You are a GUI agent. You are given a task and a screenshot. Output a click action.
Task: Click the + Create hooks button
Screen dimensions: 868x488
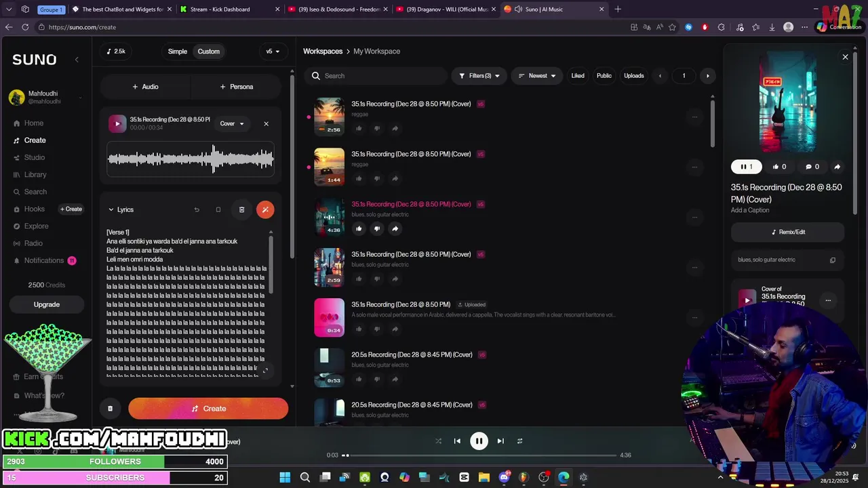pyautogui.click(x=71, y=209)
